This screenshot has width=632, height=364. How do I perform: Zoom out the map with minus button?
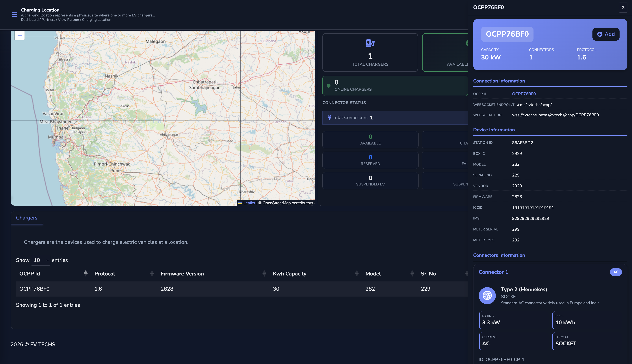pyautogui.click(x=20, y=36)
